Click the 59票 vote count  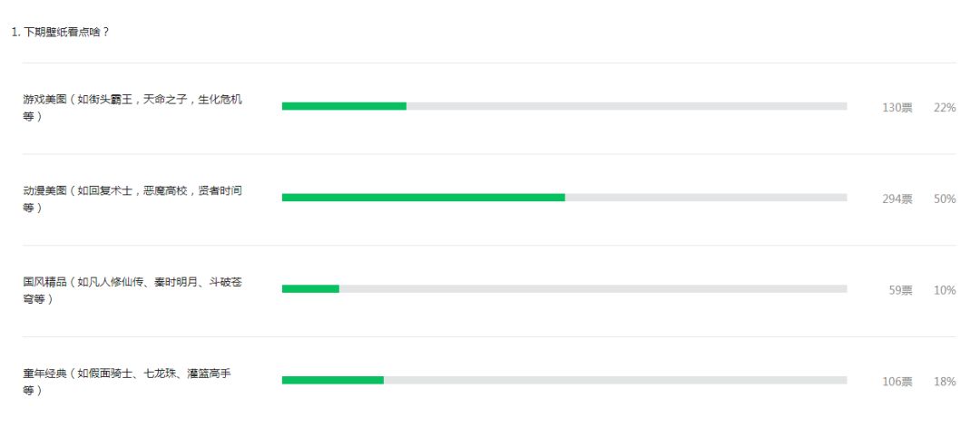[900, 291]
